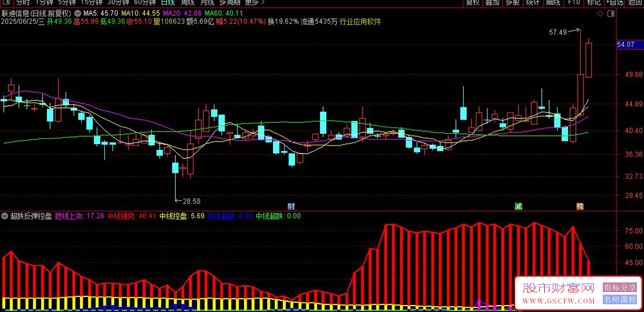Screen dimensions: 644x312
Task: Click the 中线超跌: 0.00 indicator value
Action: (x=278, y=216)
